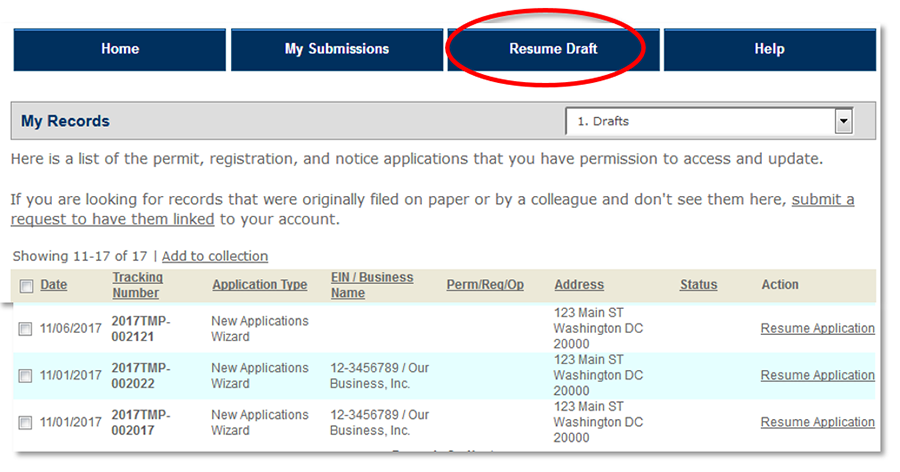Click the Resume Draft tab

(x=553, y=49)
